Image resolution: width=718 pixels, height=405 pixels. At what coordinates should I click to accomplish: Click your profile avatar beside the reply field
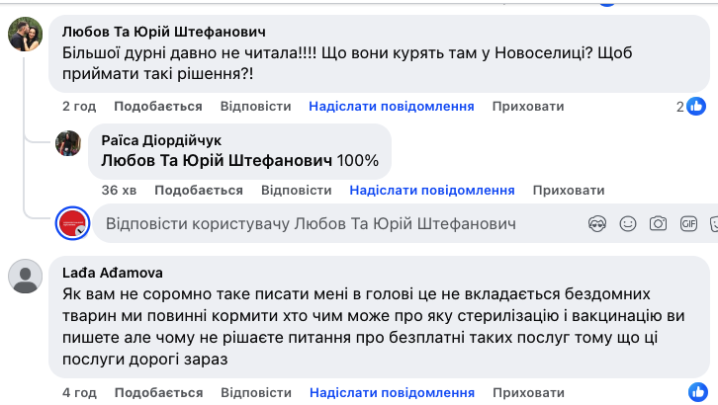coord(73,224)
